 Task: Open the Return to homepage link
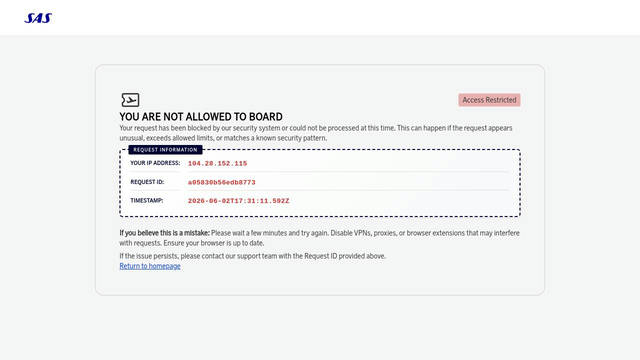(150, 266)
